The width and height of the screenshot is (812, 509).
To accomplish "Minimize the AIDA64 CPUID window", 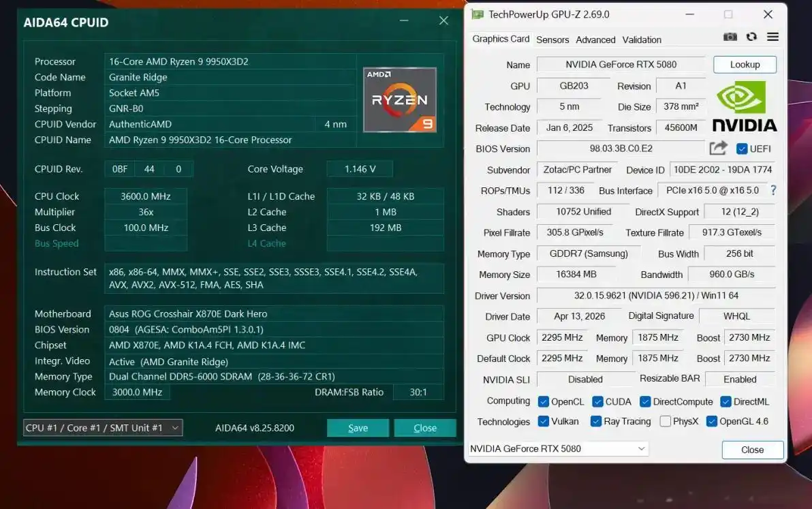I will click(x=404, y=20).
